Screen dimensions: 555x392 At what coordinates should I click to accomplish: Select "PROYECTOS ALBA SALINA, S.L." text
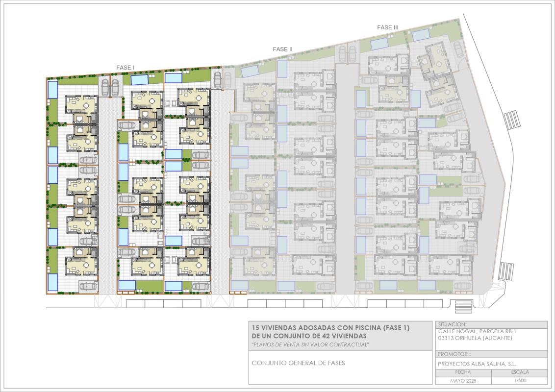[x=477, y=364]
